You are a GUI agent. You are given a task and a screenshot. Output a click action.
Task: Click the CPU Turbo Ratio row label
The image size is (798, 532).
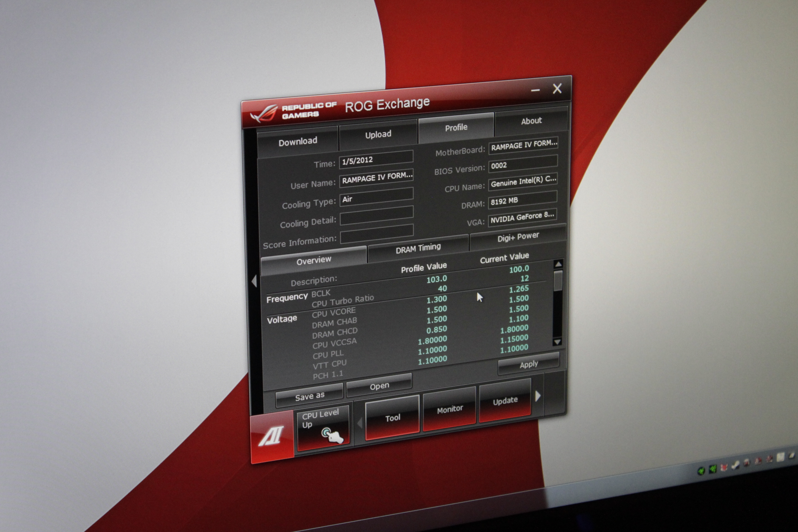[343, 301]
